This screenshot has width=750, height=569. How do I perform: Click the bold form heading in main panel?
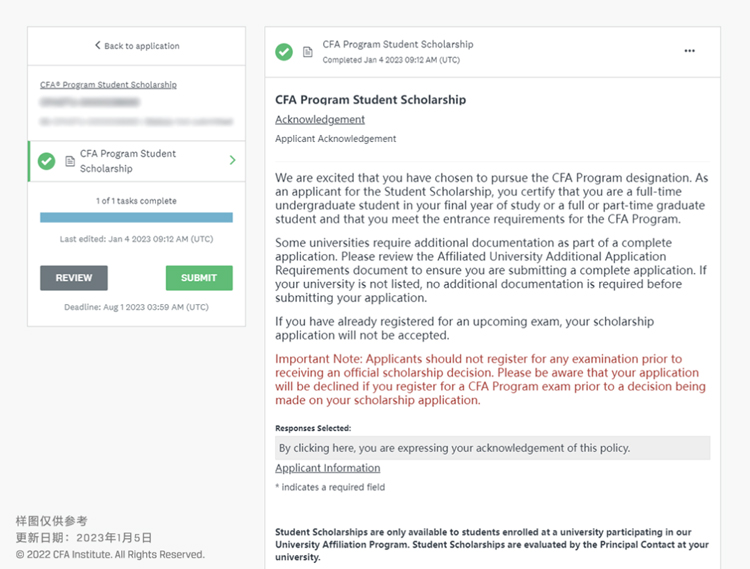click(370, 100)
